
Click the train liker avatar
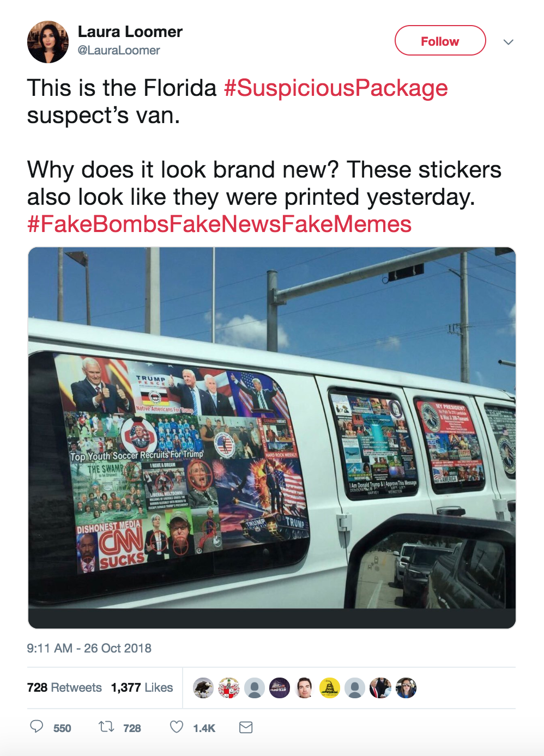280,688
